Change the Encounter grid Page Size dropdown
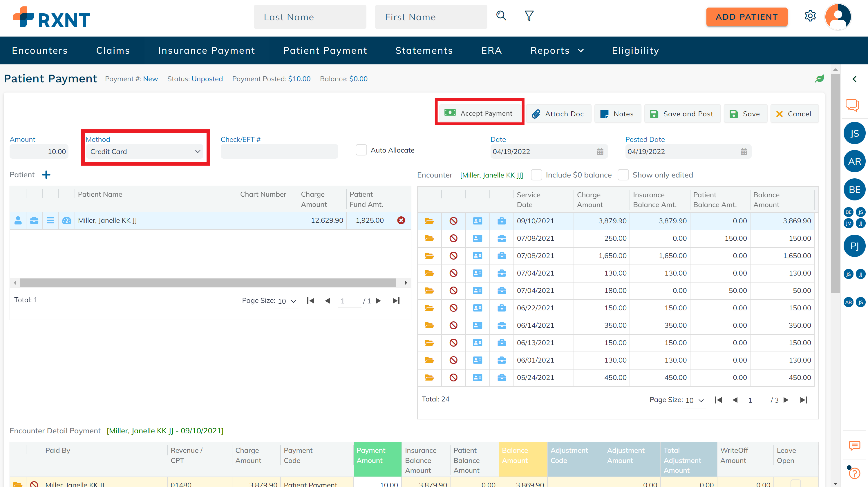Image resolution: width=868 pixels, height=487 pixels. click(x=695, y=401)
